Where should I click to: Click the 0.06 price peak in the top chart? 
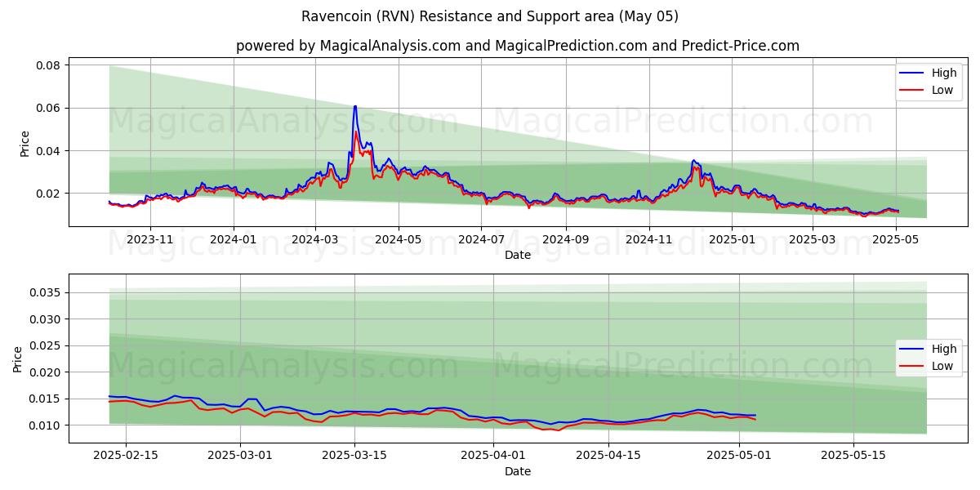pos(355,107)
